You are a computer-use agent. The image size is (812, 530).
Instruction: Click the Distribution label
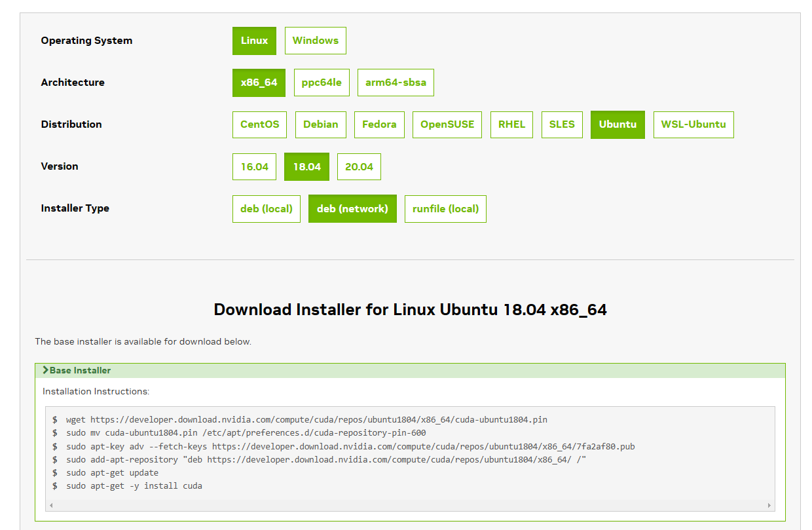[71, 124]
